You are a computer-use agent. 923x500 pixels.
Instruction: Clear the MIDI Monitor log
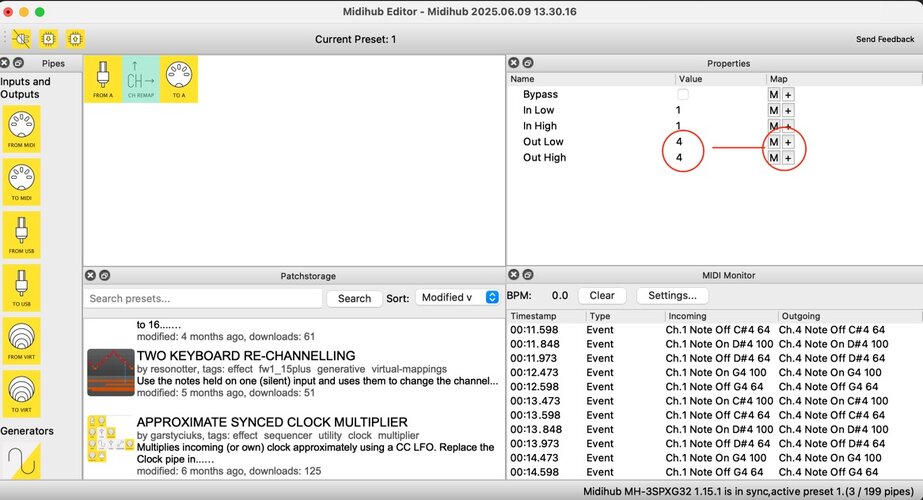[x=602, y=295]
